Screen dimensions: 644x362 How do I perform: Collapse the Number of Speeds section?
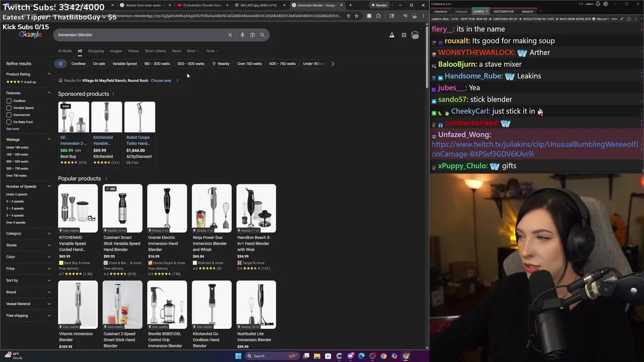pos(49,186)
